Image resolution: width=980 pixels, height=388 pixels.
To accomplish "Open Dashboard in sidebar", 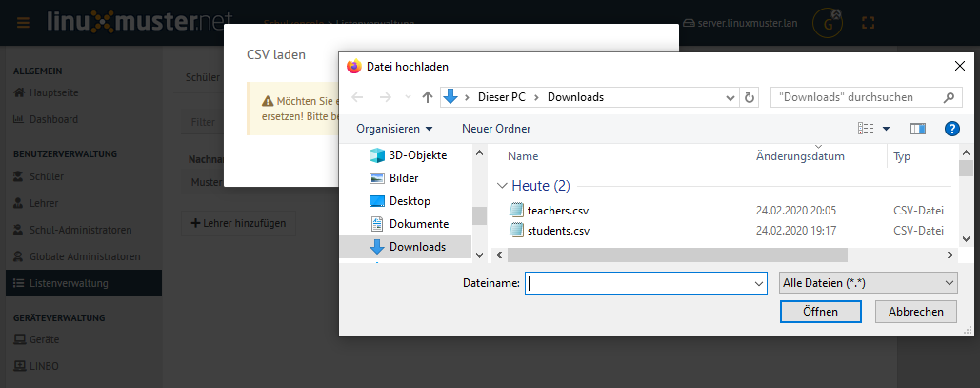I will tap(47, 119).
